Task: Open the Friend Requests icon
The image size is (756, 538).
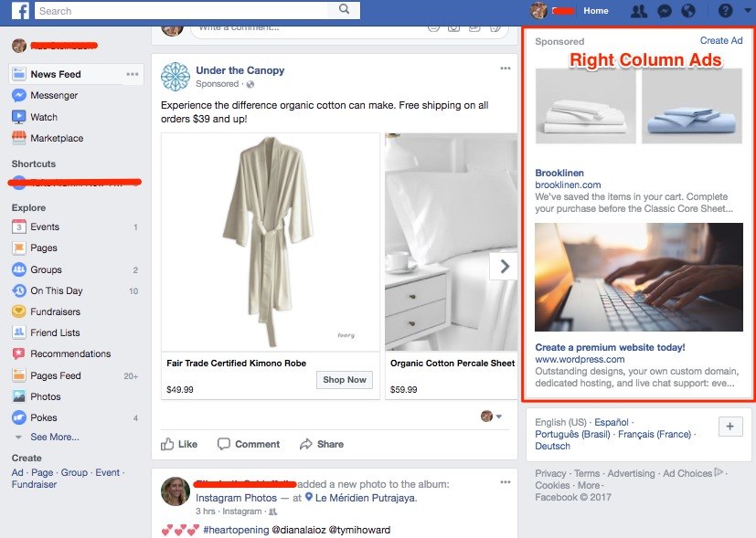Action: point(640,11)
